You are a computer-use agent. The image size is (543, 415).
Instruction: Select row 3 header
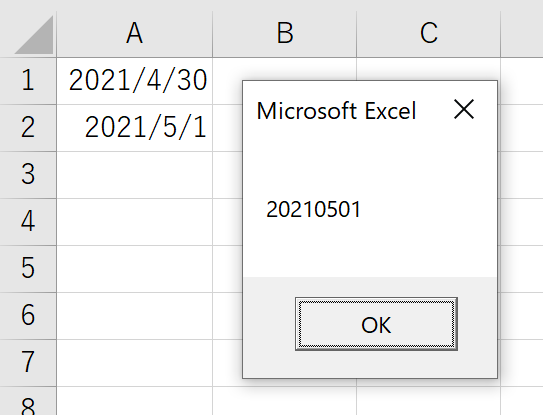pos(28,175)
